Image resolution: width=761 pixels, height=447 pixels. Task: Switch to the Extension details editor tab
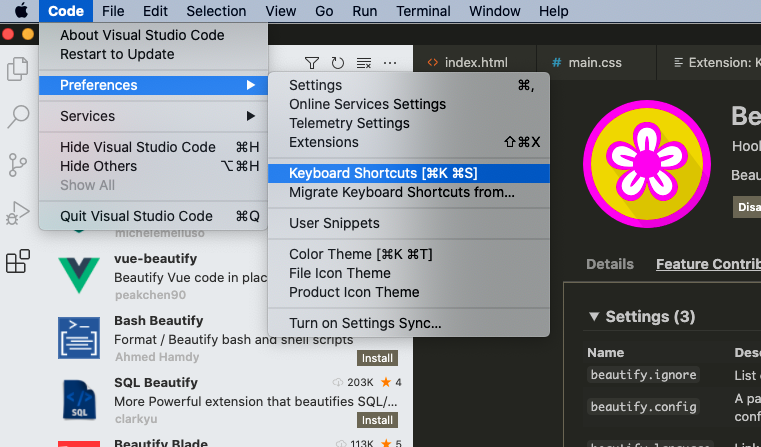click(x=710, y=63)
